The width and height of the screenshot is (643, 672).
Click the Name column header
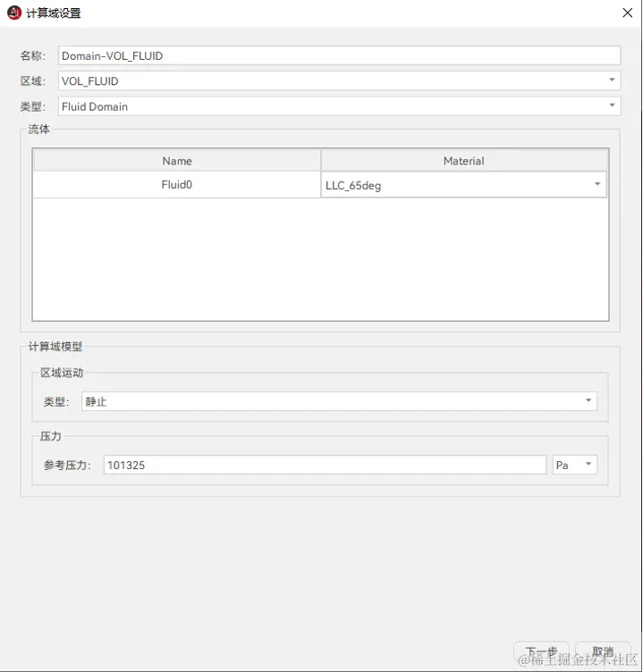click(177, 161)
